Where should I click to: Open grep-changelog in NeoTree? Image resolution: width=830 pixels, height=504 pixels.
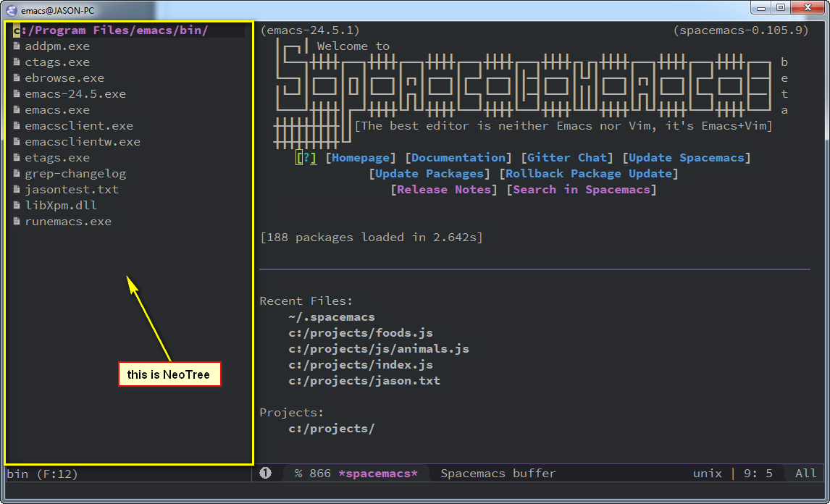(75, 174)
